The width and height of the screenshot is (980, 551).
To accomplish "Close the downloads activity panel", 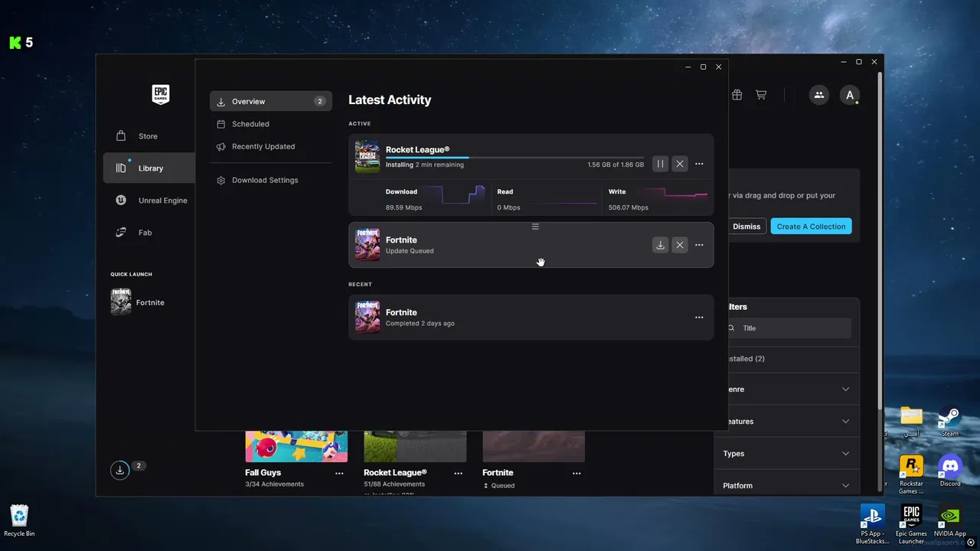I will 718,67.
